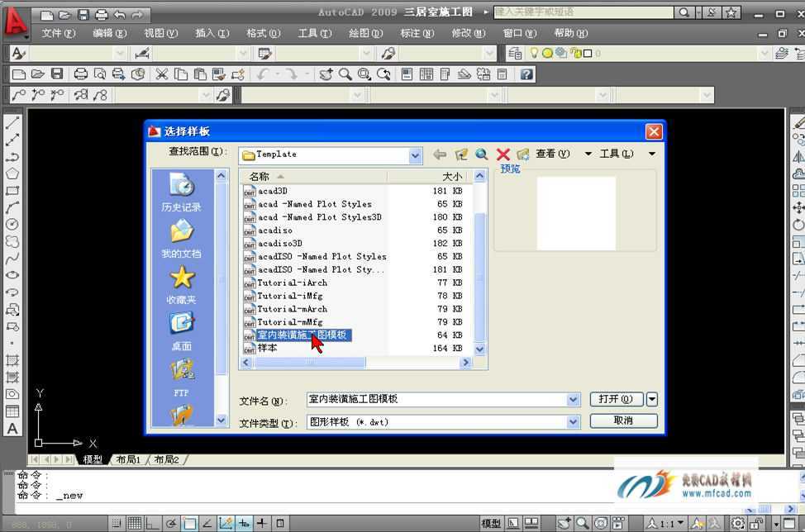Open the View menu
805x532 pixels.
pyautogui.click(x=161, y=33)
